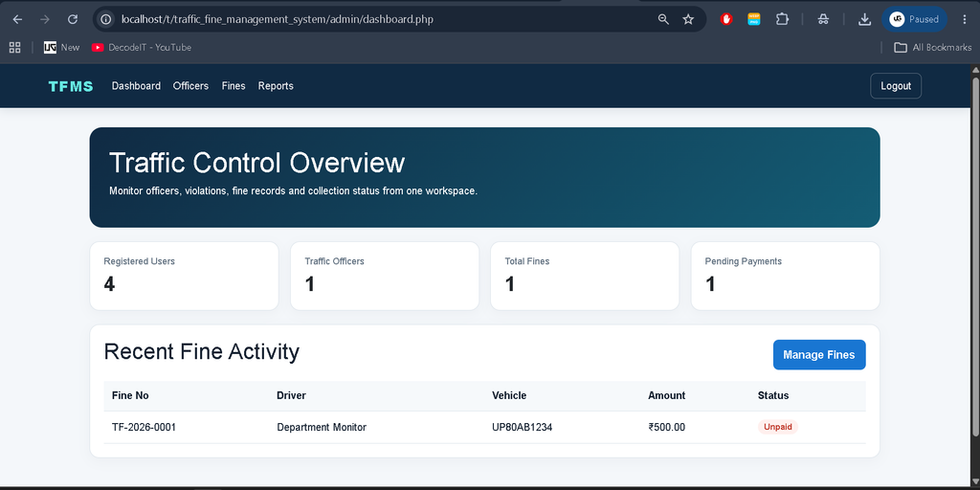Screen dimensions: 980x490
Task: Open the site information icon beside the URL
Action: point(106,19)
